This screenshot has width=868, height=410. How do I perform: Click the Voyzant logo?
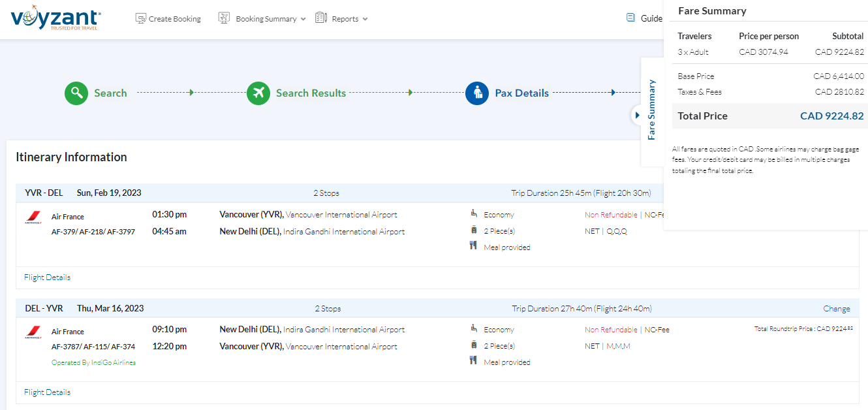tap(55, 19)
